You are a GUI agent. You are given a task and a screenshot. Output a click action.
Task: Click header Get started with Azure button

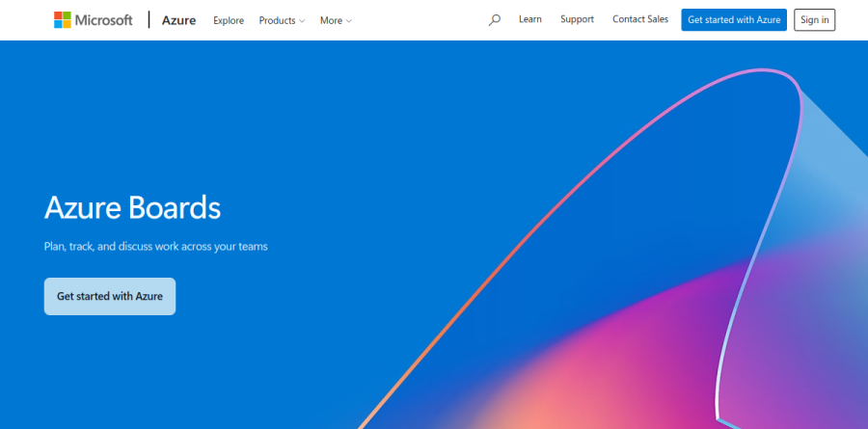coord(734,20)
